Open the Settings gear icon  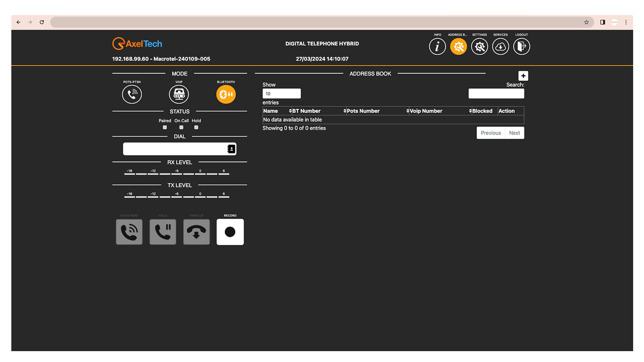[479, 47]
